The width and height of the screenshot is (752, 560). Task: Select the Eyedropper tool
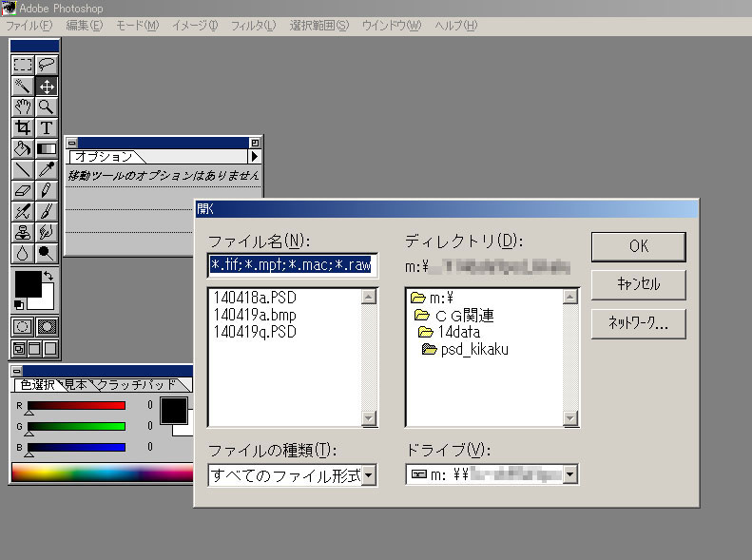pos(47,170)
